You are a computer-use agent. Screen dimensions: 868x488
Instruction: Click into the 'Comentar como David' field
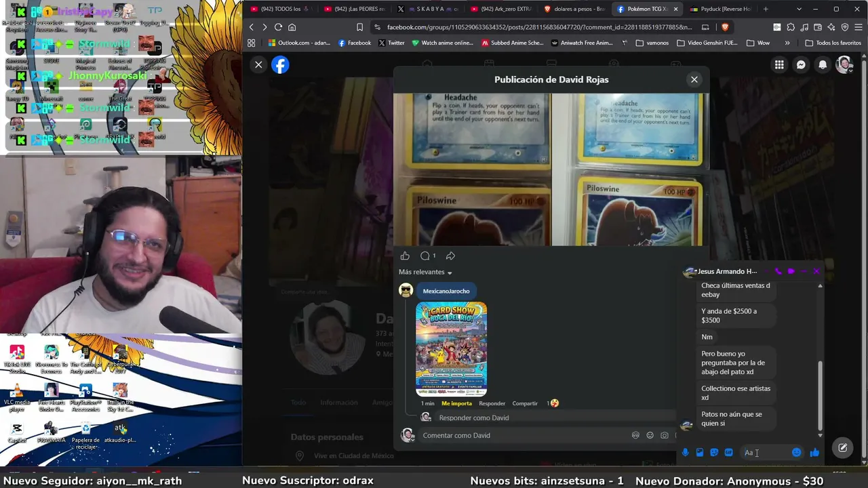pos(522,435)
